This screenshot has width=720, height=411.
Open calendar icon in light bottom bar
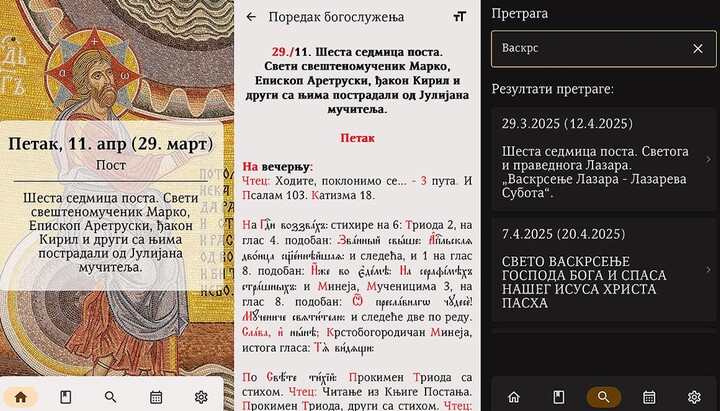156,397
